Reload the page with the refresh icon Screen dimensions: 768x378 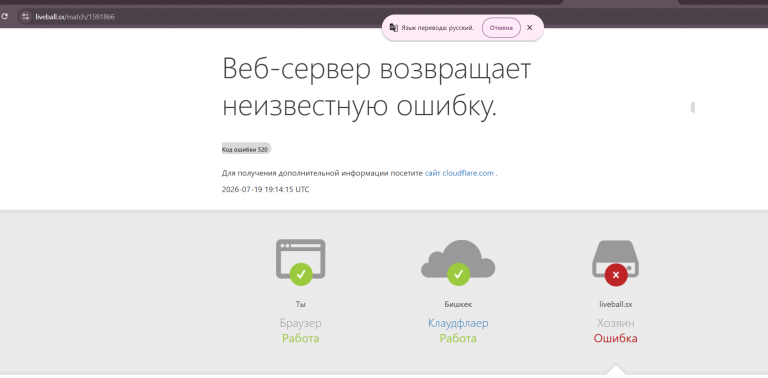[4, 16]
